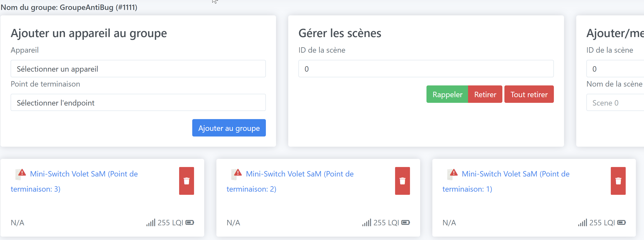
Task: Open the Sélectionner un appareil dropdown
Action: (138, 69)
